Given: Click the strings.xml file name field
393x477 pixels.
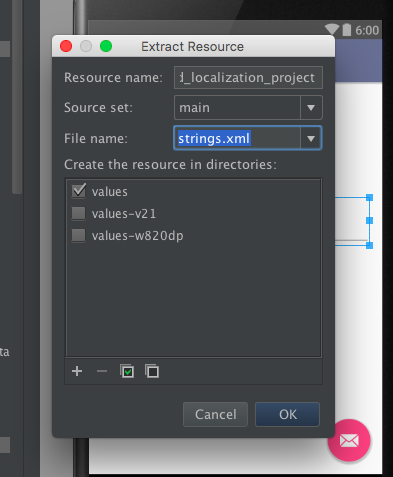Looking at the screenshot, I should pyautogui.click(x=237, y=138).
